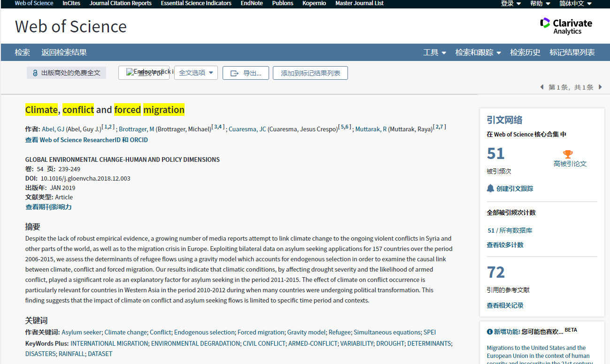Click keyword Asylum seeker
The image size is (610, 364).
pyautogui.click(x=82, y=332)
